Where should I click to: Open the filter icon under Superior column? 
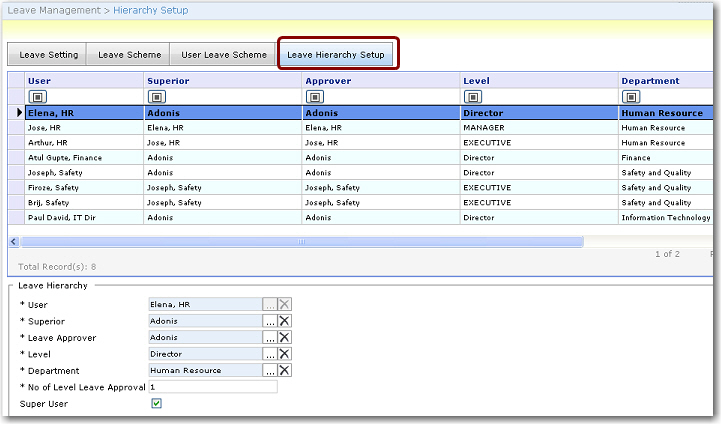(156, 97)
